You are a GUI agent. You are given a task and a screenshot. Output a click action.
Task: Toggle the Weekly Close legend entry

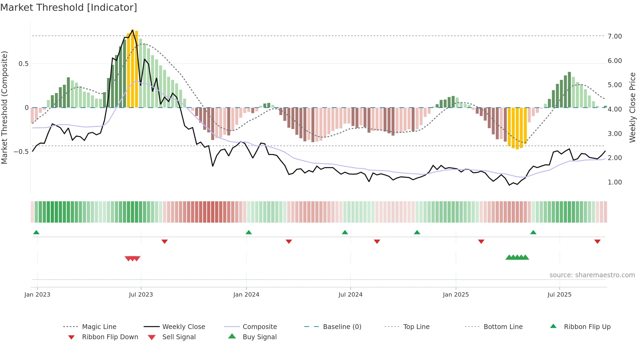[174, 327]
